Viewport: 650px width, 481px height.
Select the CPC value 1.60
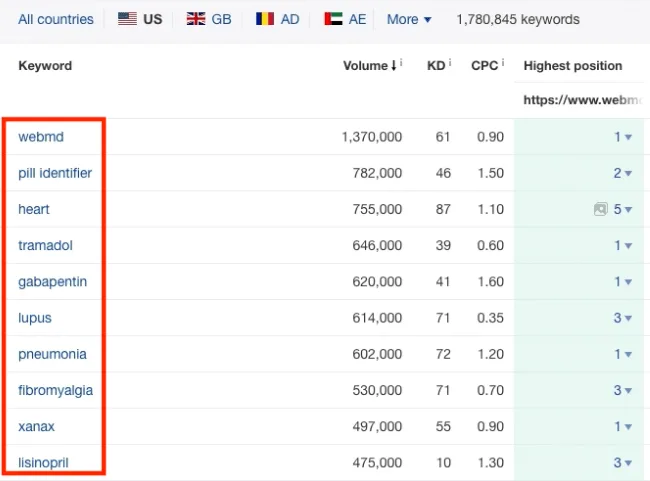coord(490,282)
